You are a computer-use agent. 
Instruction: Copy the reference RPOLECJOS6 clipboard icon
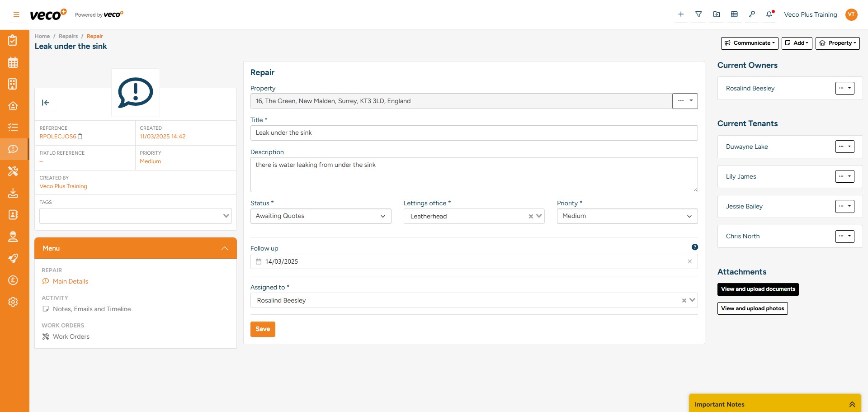pos(80,137)
